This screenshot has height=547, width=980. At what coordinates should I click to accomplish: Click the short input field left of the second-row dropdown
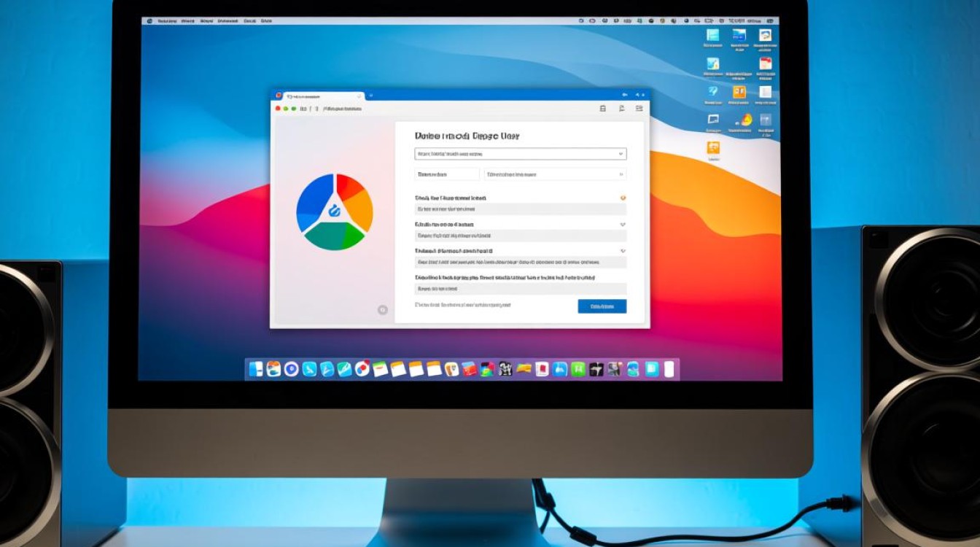click(447, 174)
